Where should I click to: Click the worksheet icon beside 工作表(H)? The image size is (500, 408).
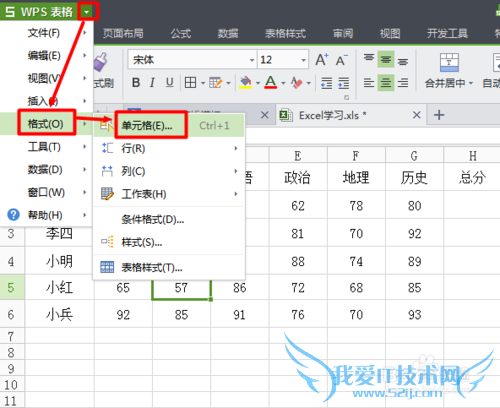pos(107,194)
